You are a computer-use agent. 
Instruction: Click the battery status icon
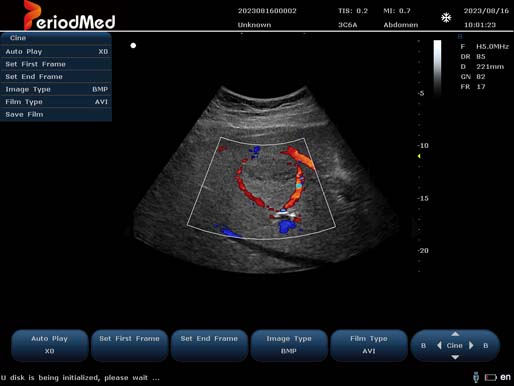click(x=491, y=377)
